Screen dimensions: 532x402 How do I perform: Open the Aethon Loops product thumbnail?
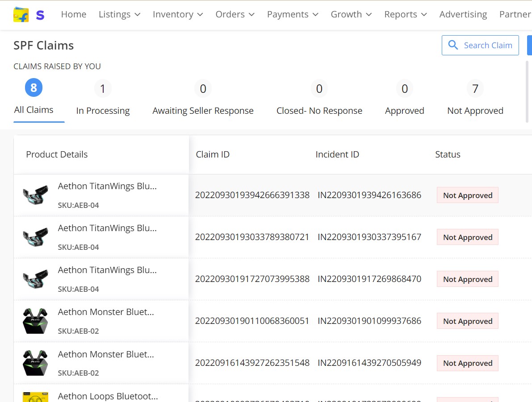pos(35,397)
